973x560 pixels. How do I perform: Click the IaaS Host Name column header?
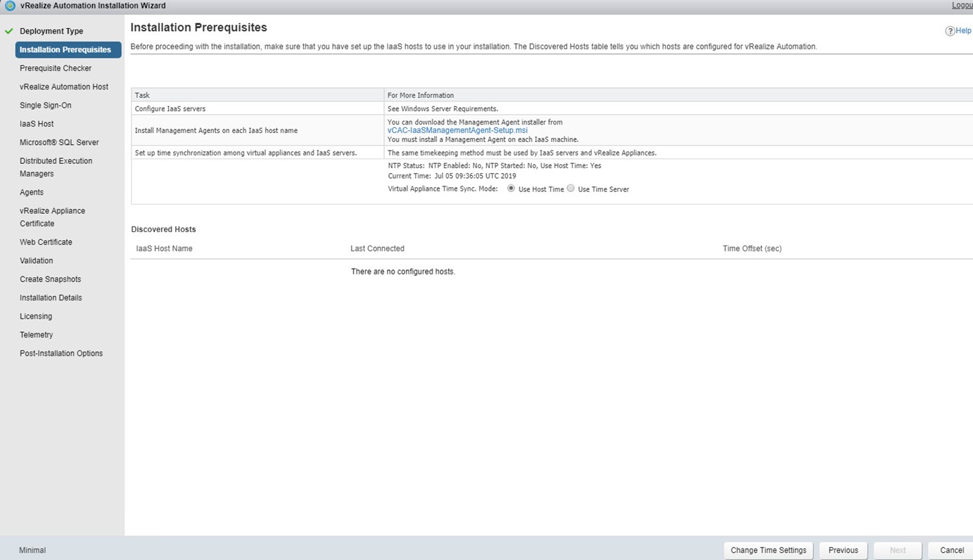164,248
